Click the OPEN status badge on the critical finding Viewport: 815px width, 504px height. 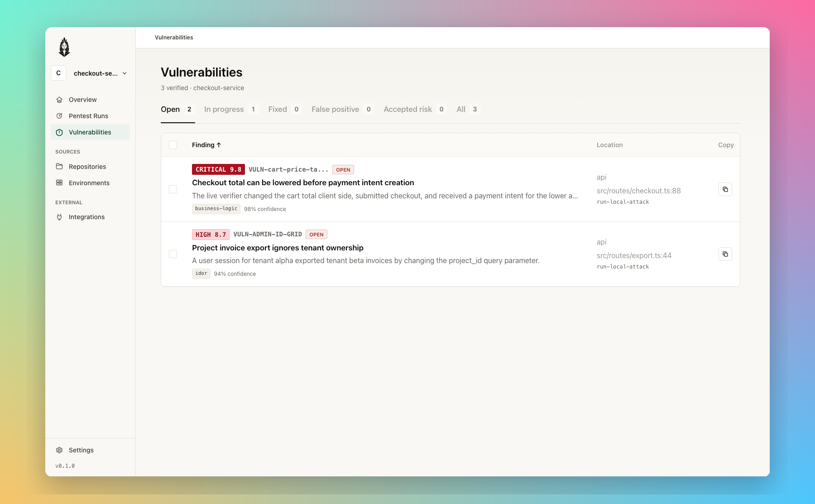click(x=343, y=170)
